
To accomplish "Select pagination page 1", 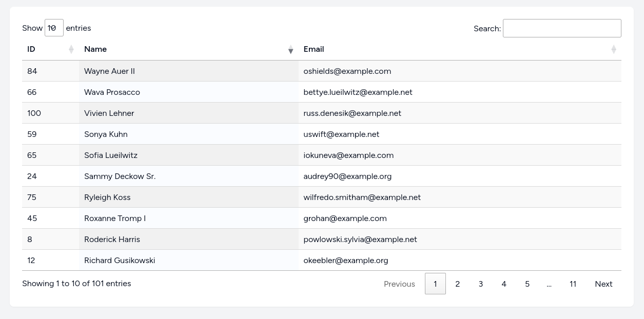I will [435, 284].
